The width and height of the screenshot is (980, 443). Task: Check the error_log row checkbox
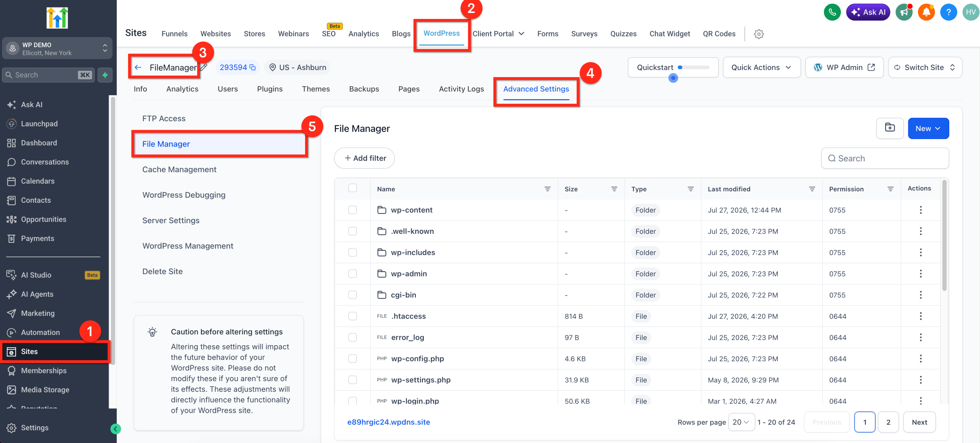pyautogui.click(x=352, y=337)
